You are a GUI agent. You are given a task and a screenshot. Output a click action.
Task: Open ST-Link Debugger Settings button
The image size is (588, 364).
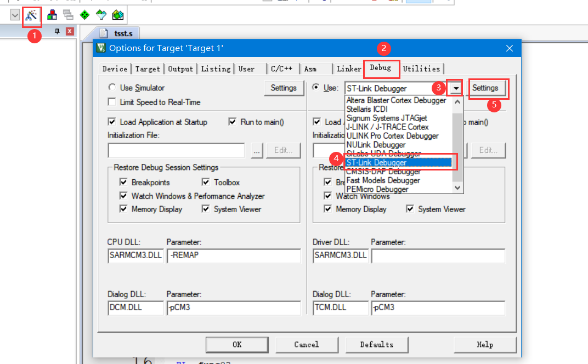(485, 88)
